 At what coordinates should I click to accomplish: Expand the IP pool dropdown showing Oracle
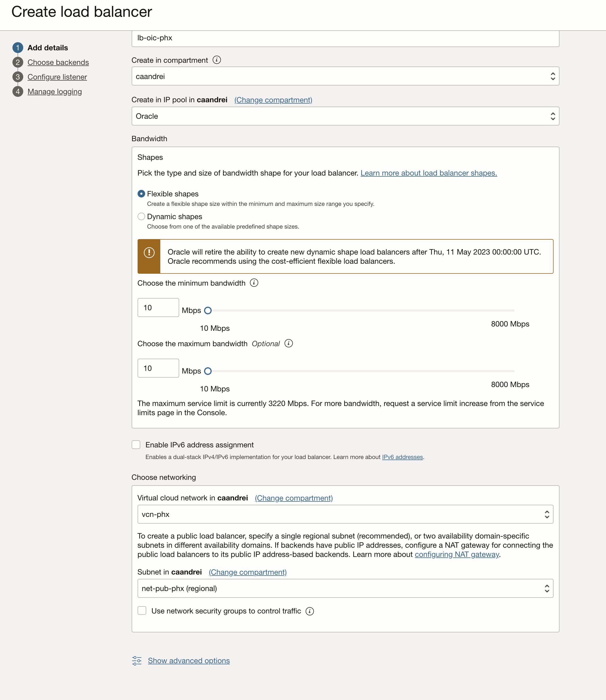pyautogui.click(x=345, y=116)
